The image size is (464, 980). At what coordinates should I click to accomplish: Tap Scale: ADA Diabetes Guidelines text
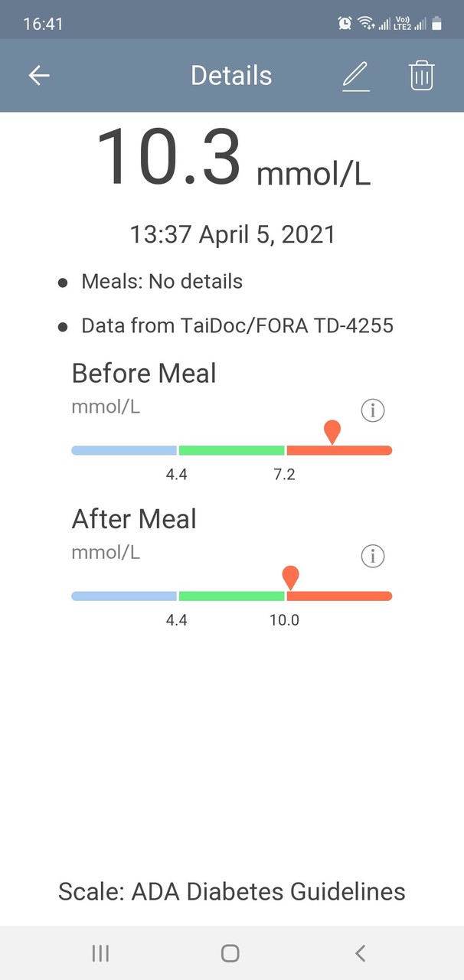[232, 892]
